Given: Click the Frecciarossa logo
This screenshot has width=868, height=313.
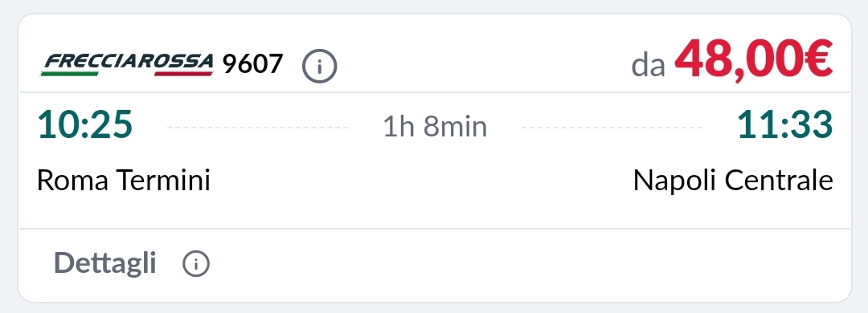Looking at the screenshot, I should point(127,63).
